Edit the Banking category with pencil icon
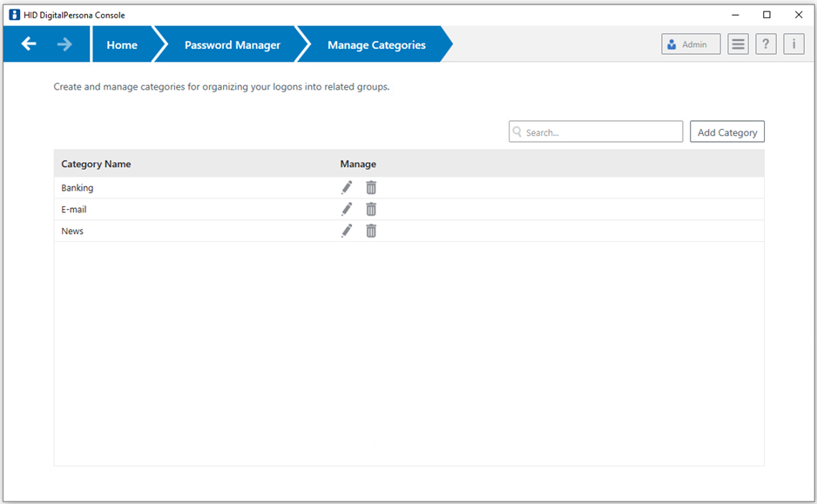The image size is (817, 504). [347, 187]
